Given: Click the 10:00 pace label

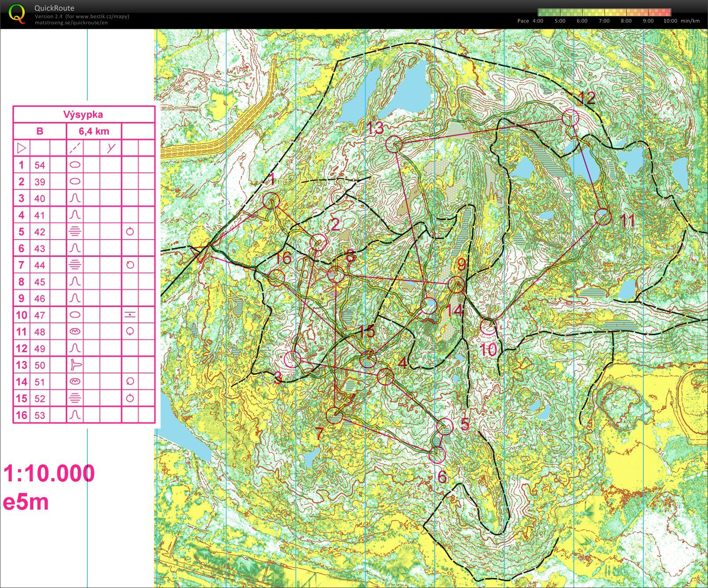Looking at the screenshot, I should [x=670, y=21].
